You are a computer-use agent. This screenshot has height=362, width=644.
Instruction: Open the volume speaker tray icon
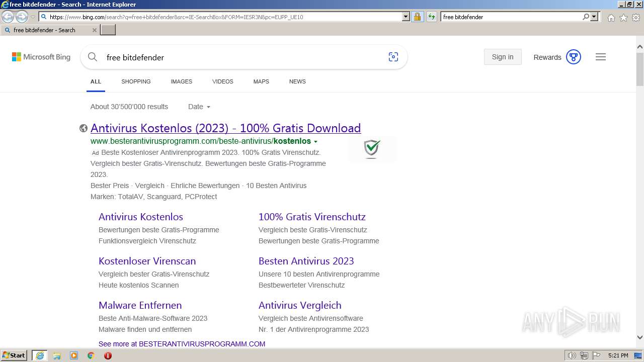coord(572,355)
